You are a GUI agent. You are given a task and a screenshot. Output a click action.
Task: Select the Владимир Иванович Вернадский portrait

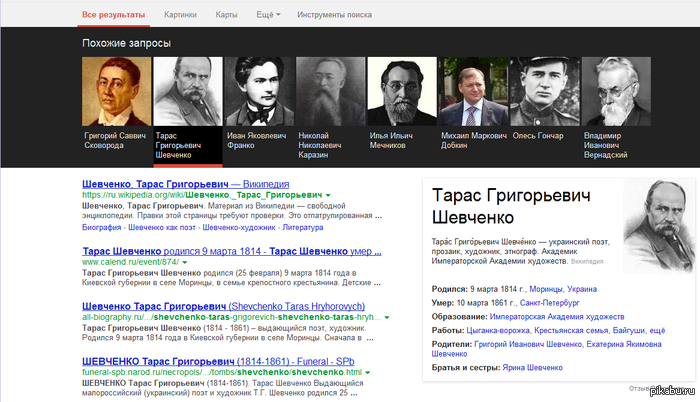616,91
